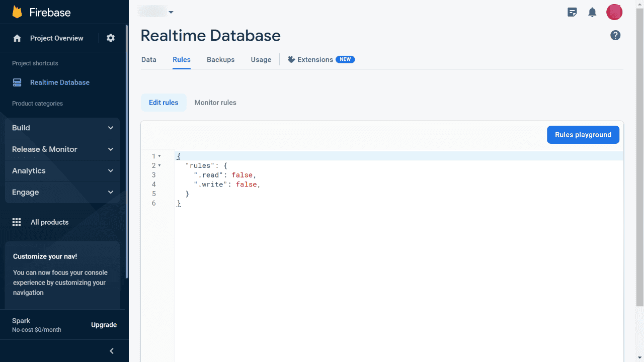644x362 pixels.
Task: Open the user account avatar
Action: (x=614, y=12)
